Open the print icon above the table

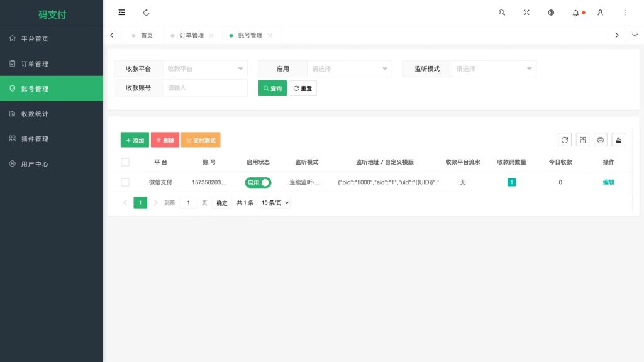click(x=600, y=140)
